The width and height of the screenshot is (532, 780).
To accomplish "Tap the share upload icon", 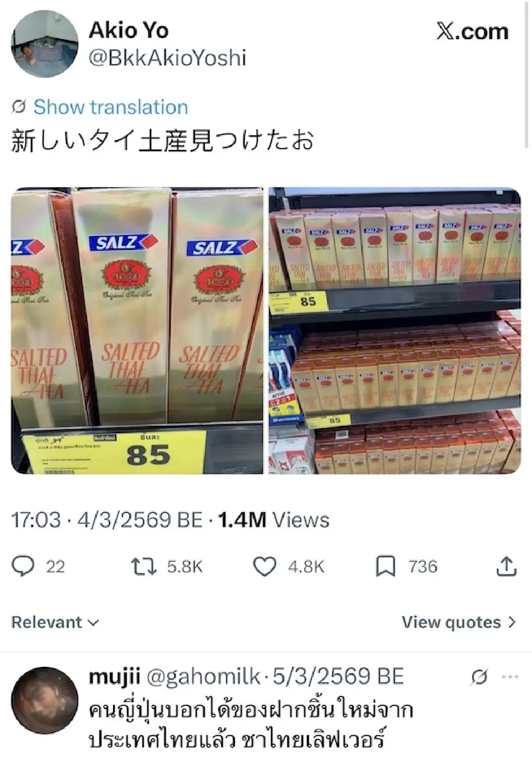I will (x=506, y=567).
